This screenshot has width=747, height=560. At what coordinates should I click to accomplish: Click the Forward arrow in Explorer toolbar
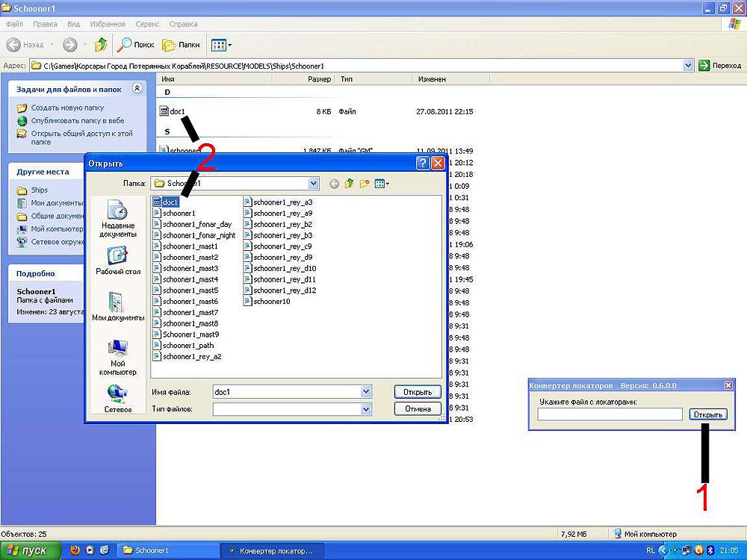coord(70,45)
